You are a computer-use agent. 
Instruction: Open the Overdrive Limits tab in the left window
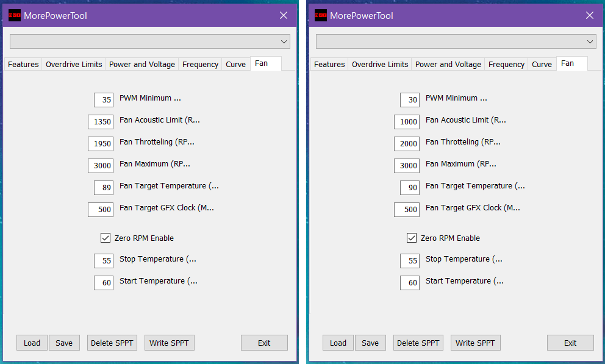pyautogui.click(x=74, y=65)
